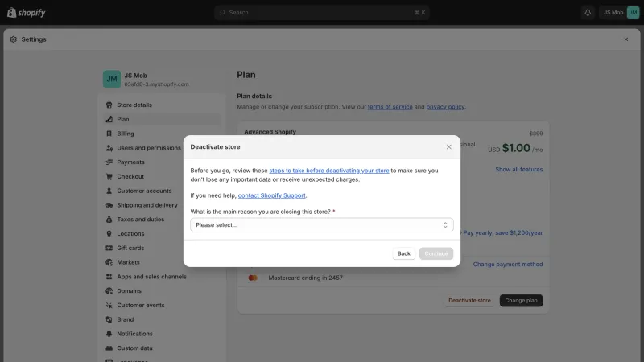Click the JM store avatar in sidebar

coord(112,79)
